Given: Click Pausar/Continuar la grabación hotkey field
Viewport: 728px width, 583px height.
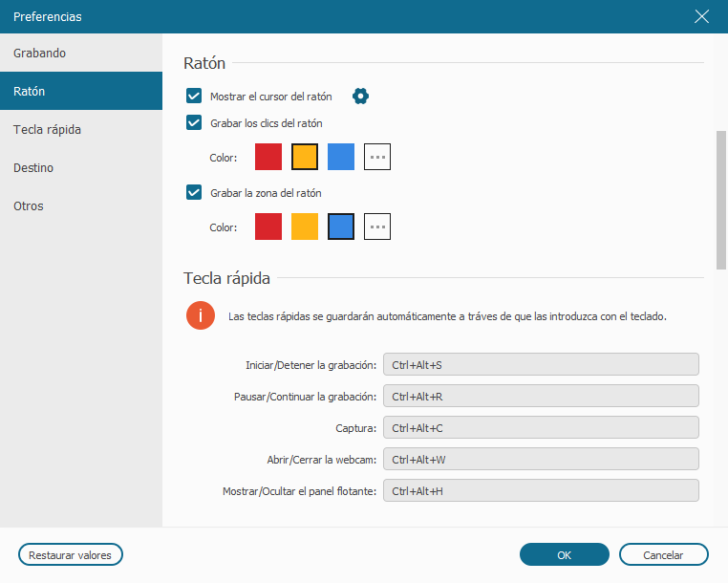Looking at the screenshot, I should (541, 396).
